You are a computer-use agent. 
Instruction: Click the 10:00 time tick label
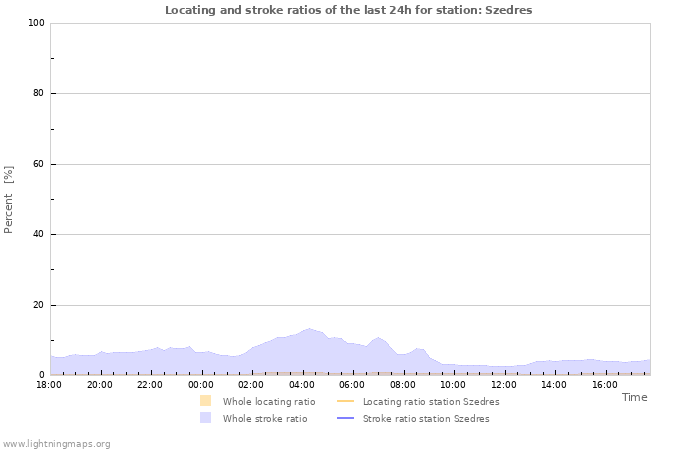tap(453, 384)
